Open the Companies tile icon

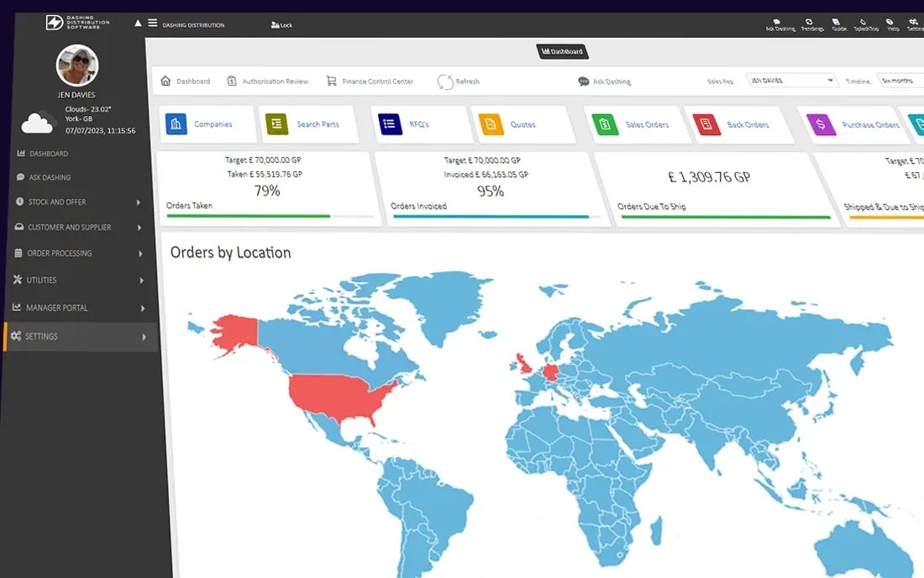point(176,123)
